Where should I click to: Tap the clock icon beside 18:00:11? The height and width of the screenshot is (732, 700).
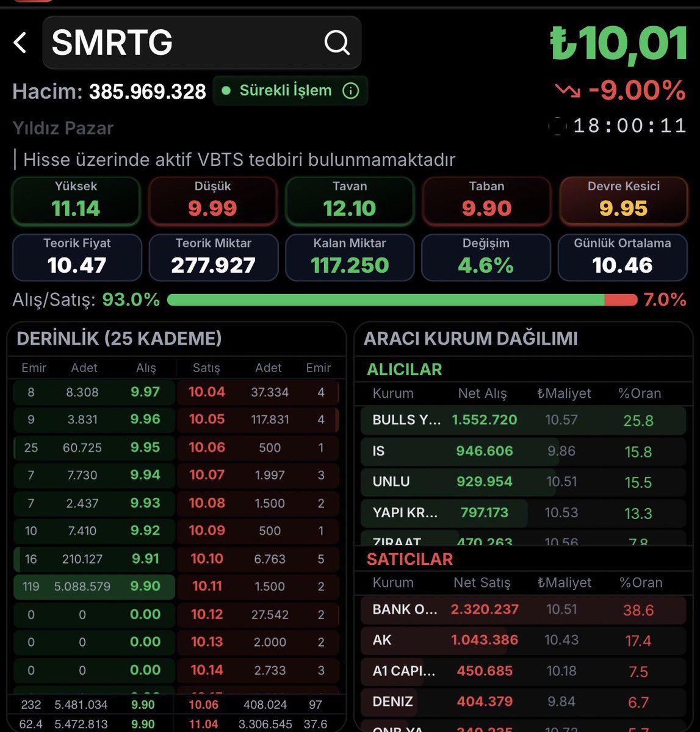tap(557, 126)
